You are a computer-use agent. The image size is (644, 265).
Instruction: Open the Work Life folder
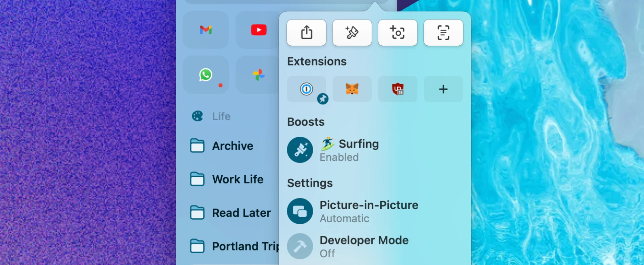227,179
